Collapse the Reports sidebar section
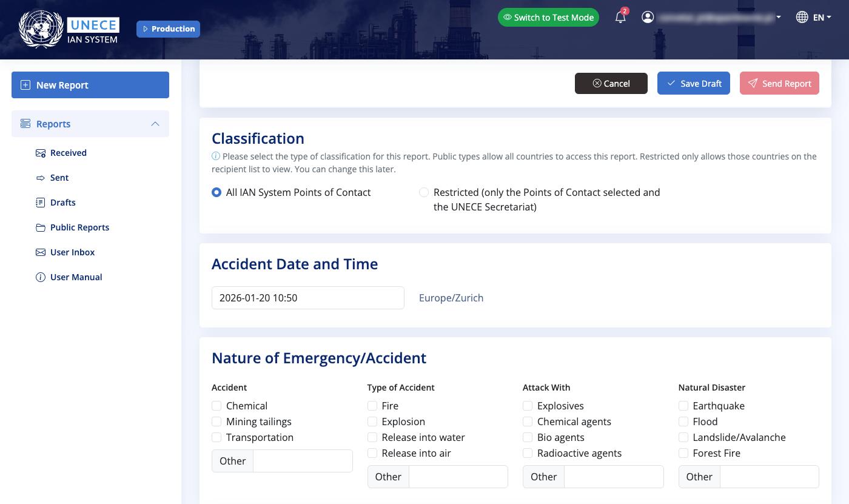 [155, 124]
